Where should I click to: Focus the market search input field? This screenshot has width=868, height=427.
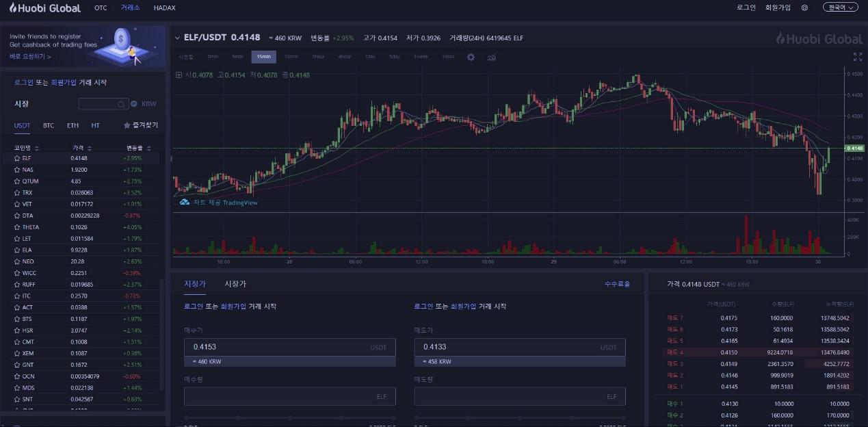pyautogui.click(x=103, y=104)
